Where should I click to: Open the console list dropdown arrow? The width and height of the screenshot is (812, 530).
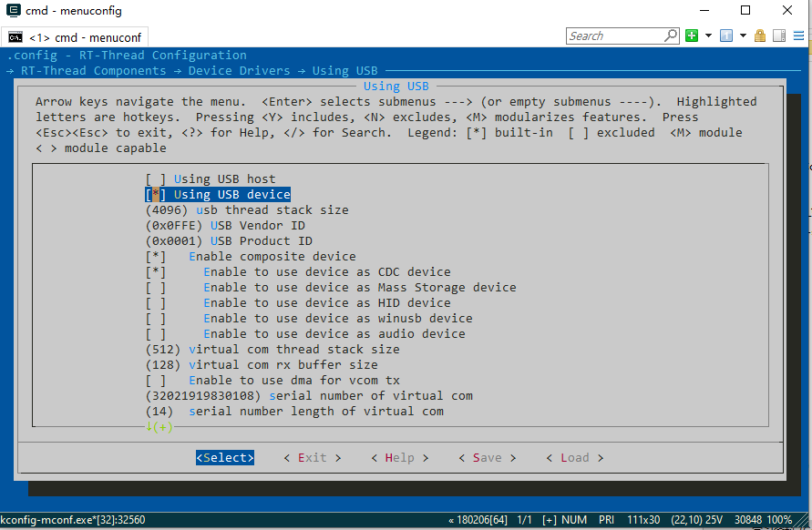[741, 36]
